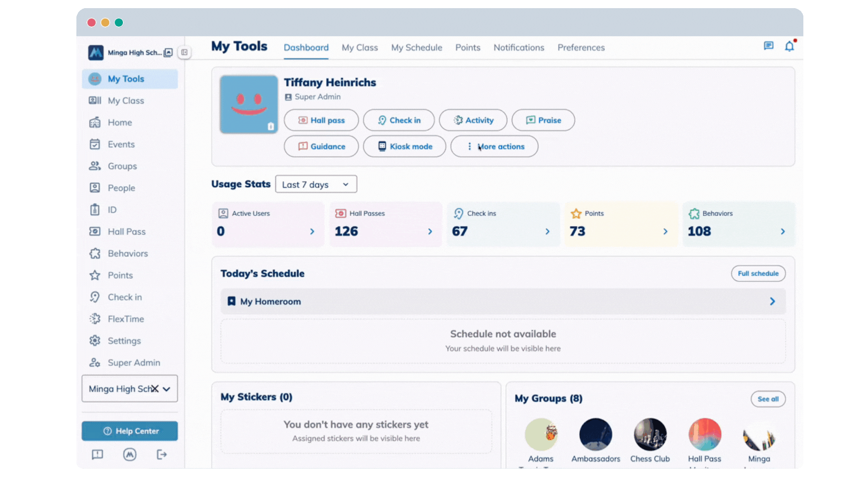The width and height of the screenshot is (868, 488).
Task: Click the logout icon at sidebar bottom
Action: click(x=161, y=455)
